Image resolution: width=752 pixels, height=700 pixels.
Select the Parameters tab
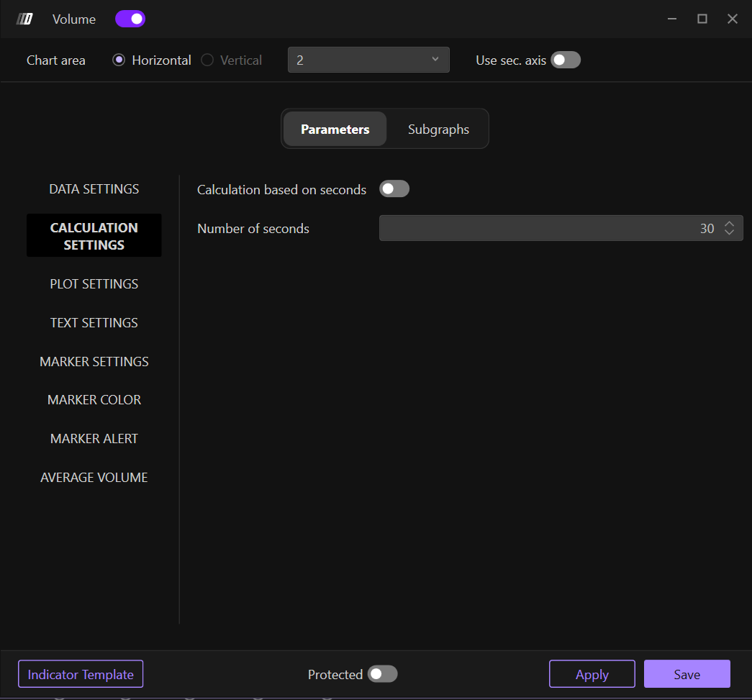pyautogui.click(x=335, y=129)
